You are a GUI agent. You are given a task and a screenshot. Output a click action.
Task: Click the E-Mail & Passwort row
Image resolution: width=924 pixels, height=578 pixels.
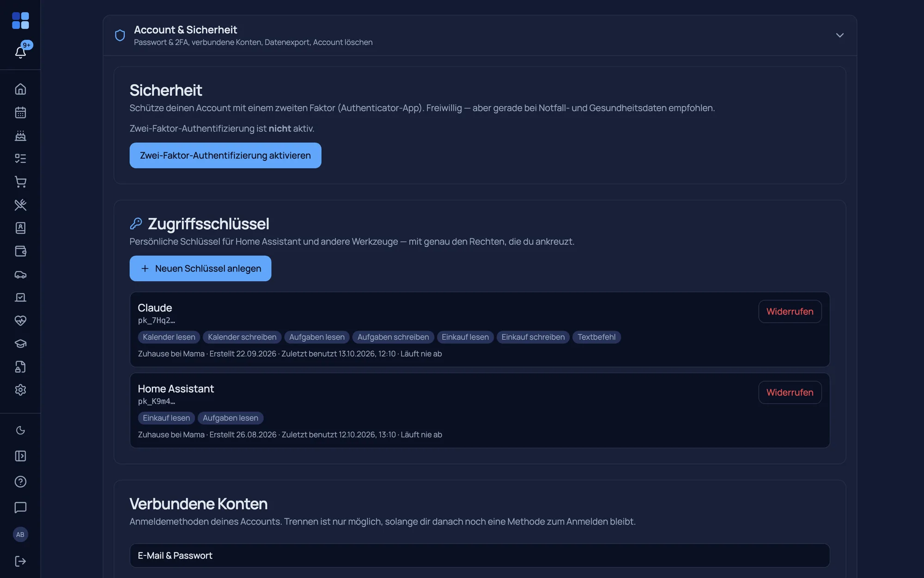click(480, 555)
